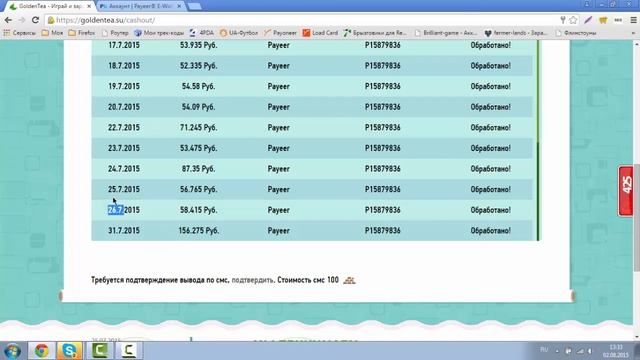Open the 4PDA bookmark
640x360 pixels.
click(202, 33)
